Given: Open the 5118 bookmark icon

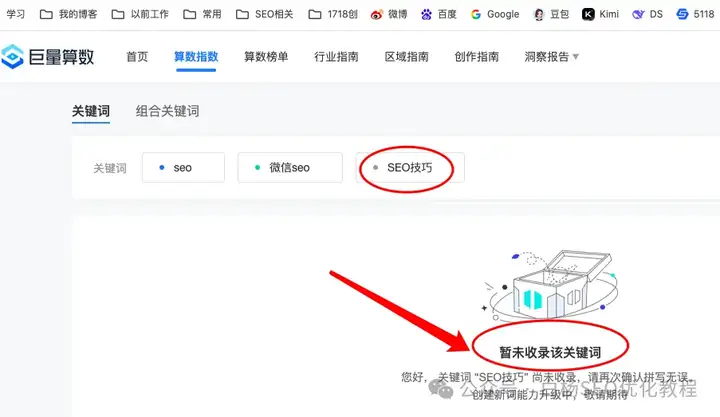Looking at the screenshot, I should [x=682, y=14].
